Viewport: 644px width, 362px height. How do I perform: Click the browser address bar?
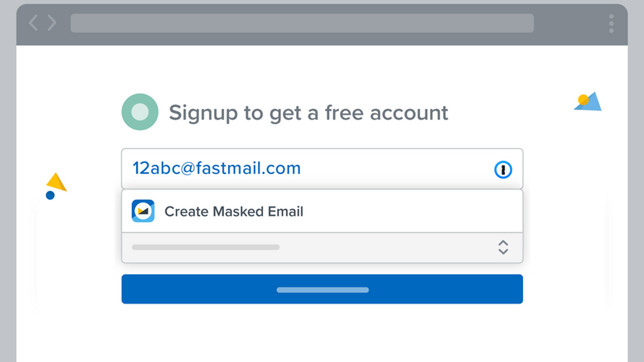point(302,23)
